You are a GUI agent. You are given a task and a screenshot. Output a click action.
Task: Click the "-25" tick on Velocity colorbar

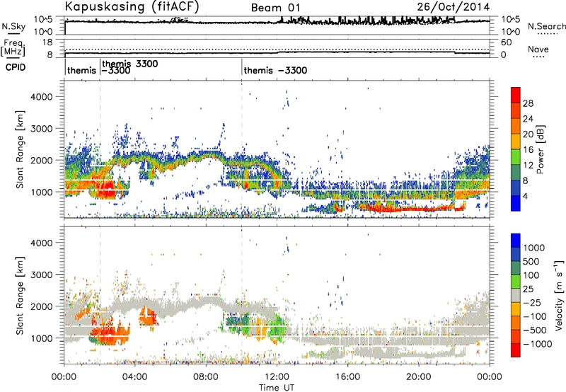pos(533,302)
